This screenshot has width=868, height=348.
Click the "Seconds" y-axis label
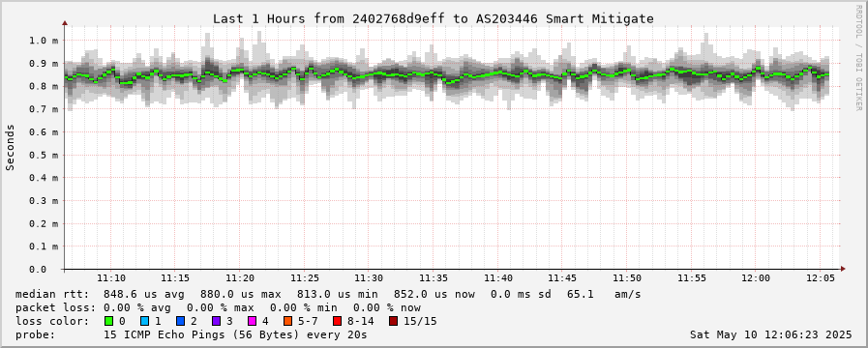coord(10,147)
